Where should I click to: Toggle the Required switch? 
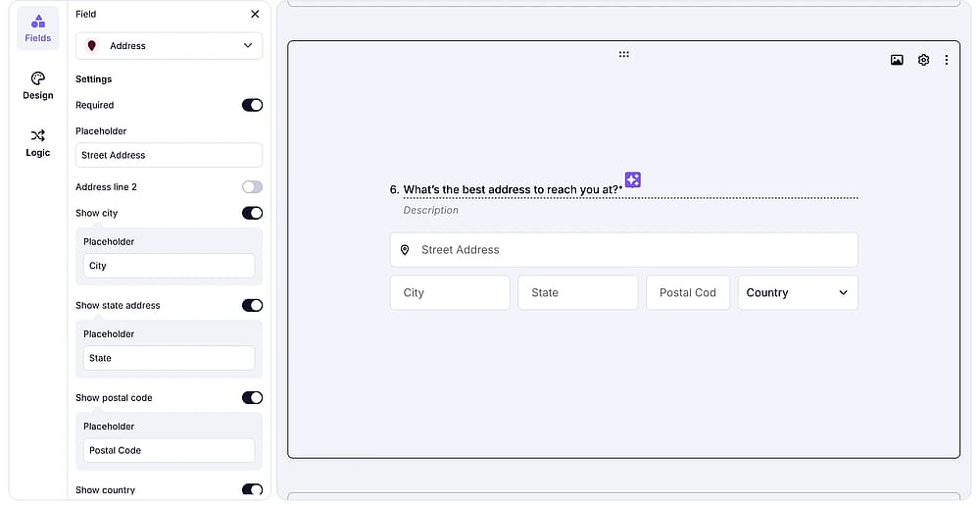point(253,105)
